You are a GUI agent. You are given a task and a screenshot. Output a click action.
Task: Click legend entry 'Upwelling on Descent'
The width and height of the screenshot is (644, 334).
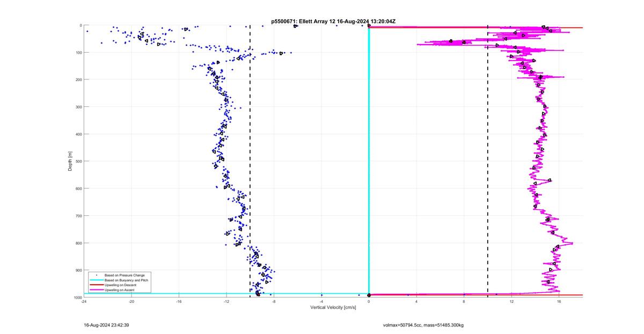121,285
